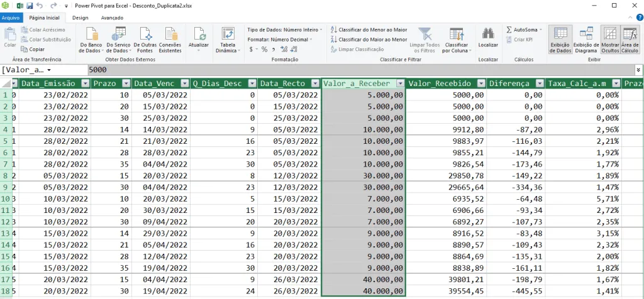This screenshot has height=299, width=644.
Task: Select row 9 header
Action: coord(6,187)
